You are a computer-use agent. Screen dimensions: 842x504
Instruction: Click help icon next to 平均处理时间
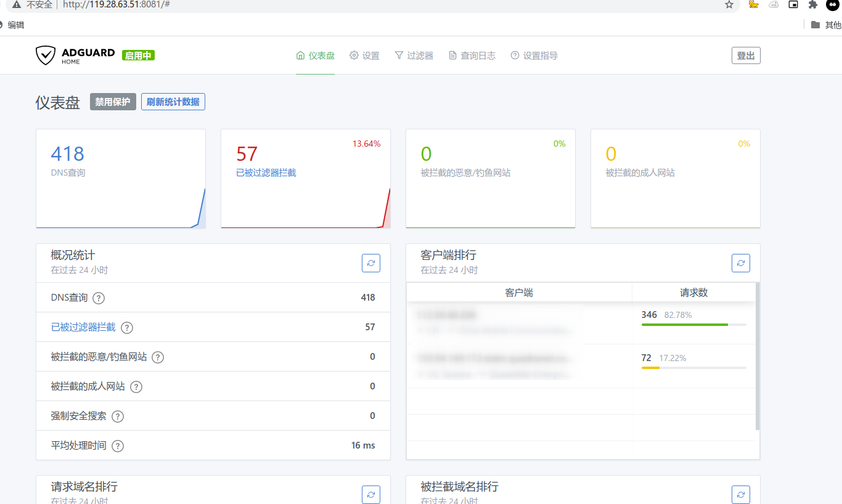pos(118,446)
